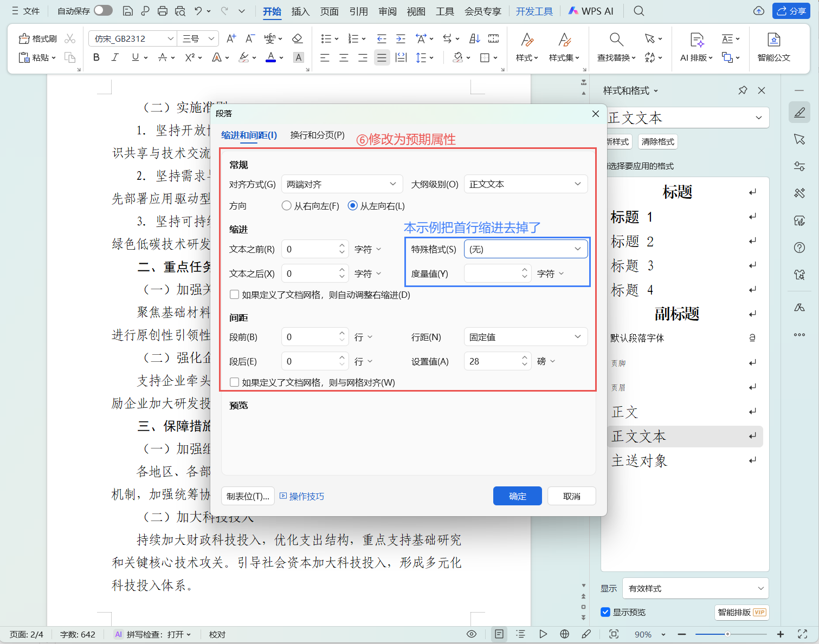Open the line spacing (行距) dropdown

click(x=525, y=337)
